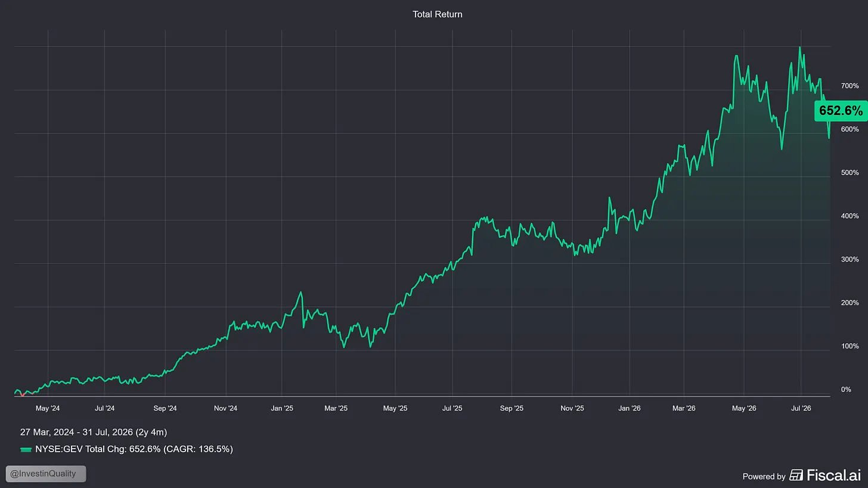Click the "0%" y-axis label
Screen dimensions: 868x488
(846, 390)
